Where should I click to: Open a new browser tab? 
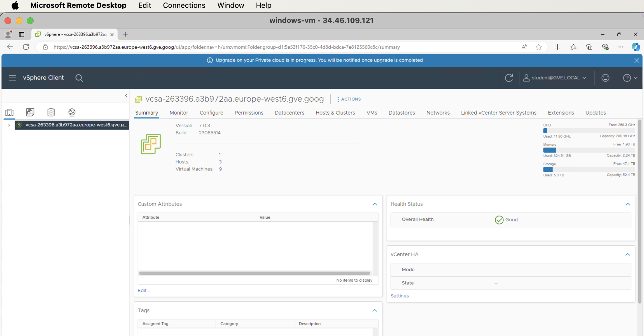click(125, 34)
